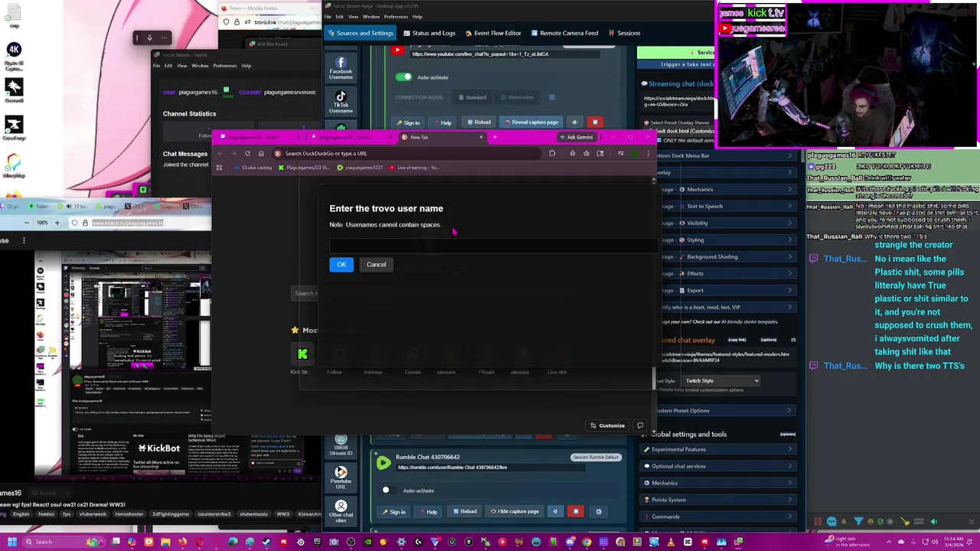
Task: Add BiliBili Stream ID source
Action: pyautogui.click(x=341, y=447)
